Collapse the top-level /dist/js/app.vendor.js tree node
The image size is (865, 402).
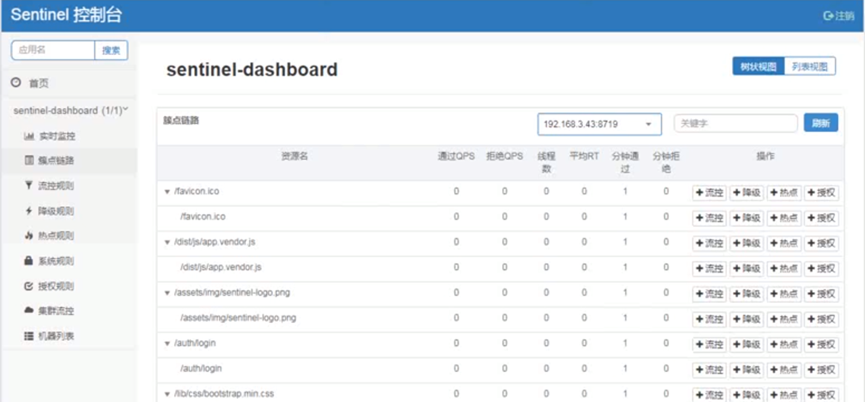(167, 242)
